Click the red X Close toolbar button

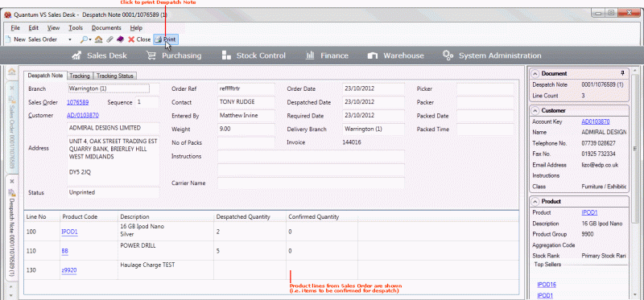pyautogui.click(x=139, y=39)
